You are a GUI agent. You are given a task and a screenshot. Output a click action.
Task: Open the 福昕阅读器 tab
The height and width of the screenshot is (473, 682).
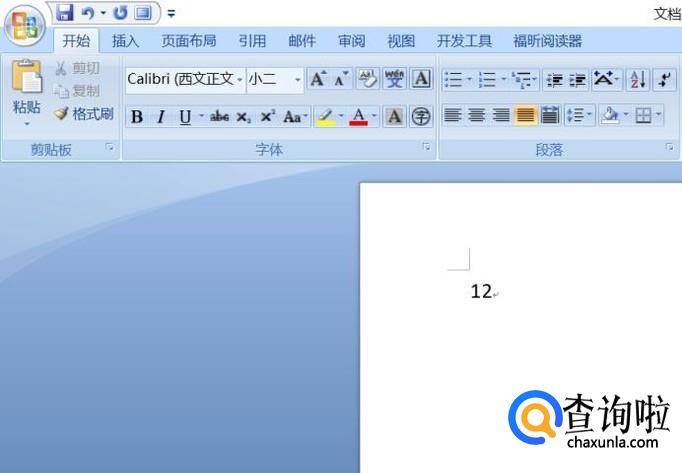pyautogui.click(x=547, y=41)
